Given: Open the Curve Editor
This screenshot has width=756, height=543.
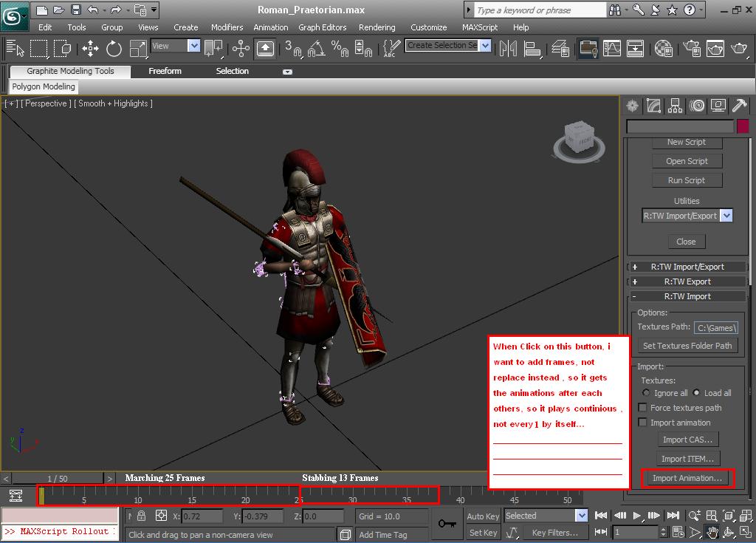Looking at the screenshot, I should pos(612,48).
